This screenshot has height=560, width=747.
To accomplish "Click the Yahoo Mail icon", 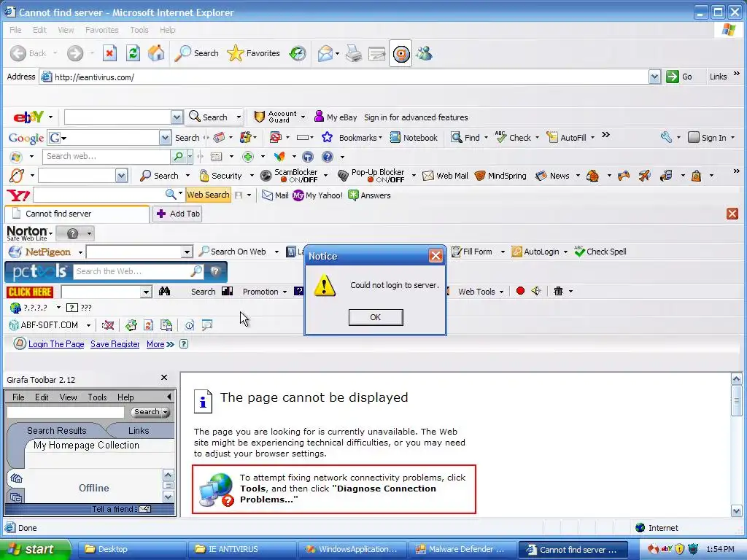I will coord(267,195).
